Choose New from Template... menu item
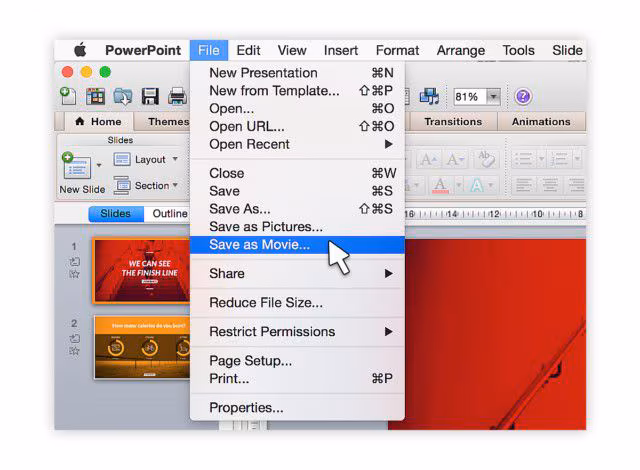The image size is (640, 470). pos(297,91)
